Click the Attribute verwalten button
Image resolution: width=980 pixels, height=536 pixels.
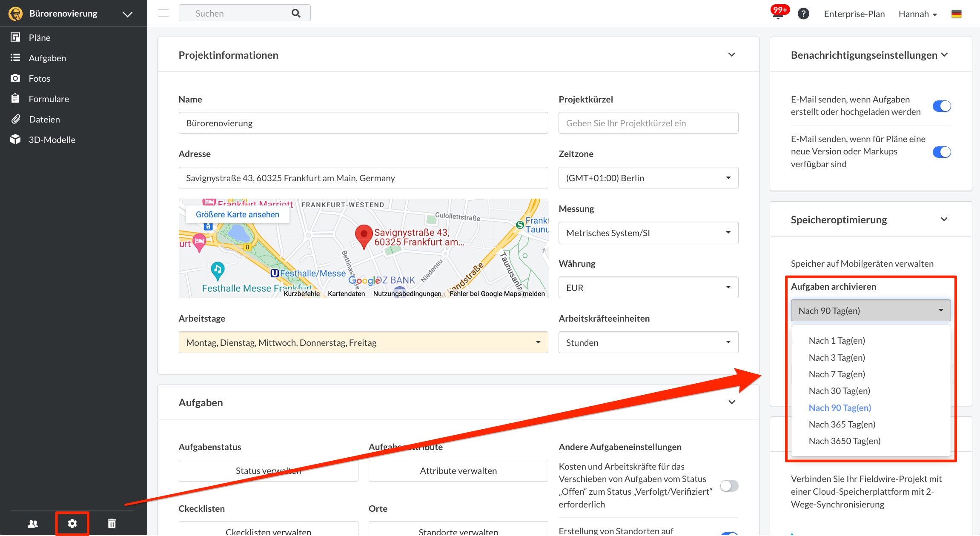458,471
